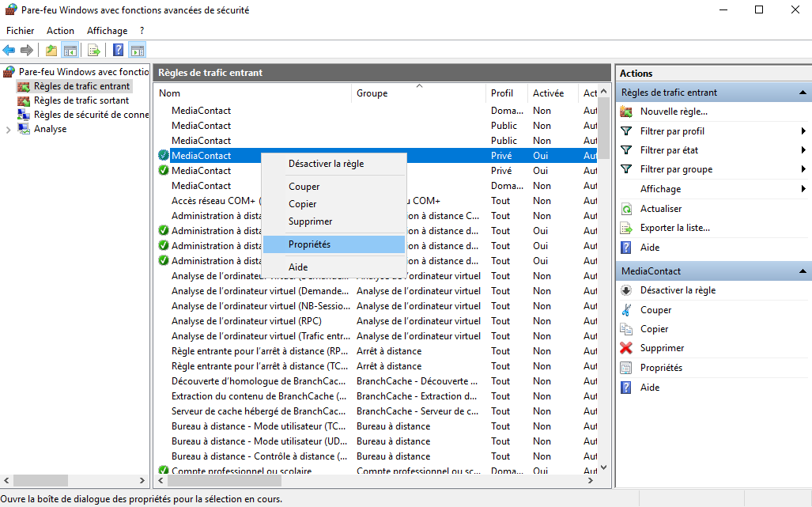Screen dimensions: 812x507
Task: Sort the list by the Nom column
Action: [x=253, y=93]
